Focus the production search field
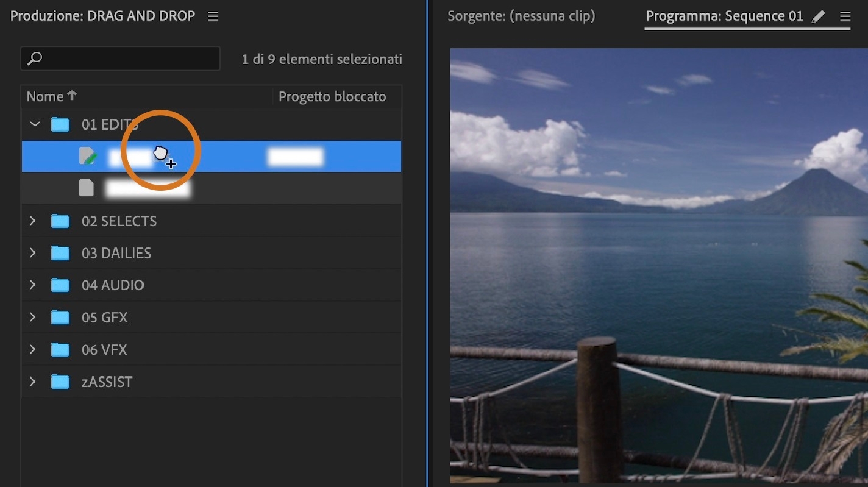The height and width of the screenshot is (487, 868). point(120,59)
